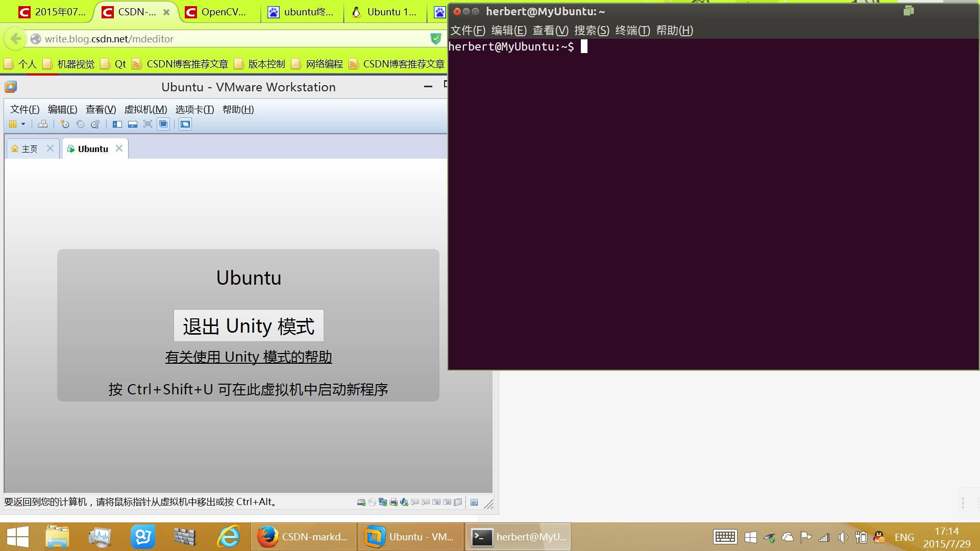980x551 pixels.
Task: Open the 有关使用 Unity 模式的帮助 link
Action: click(x=249, y=357)
